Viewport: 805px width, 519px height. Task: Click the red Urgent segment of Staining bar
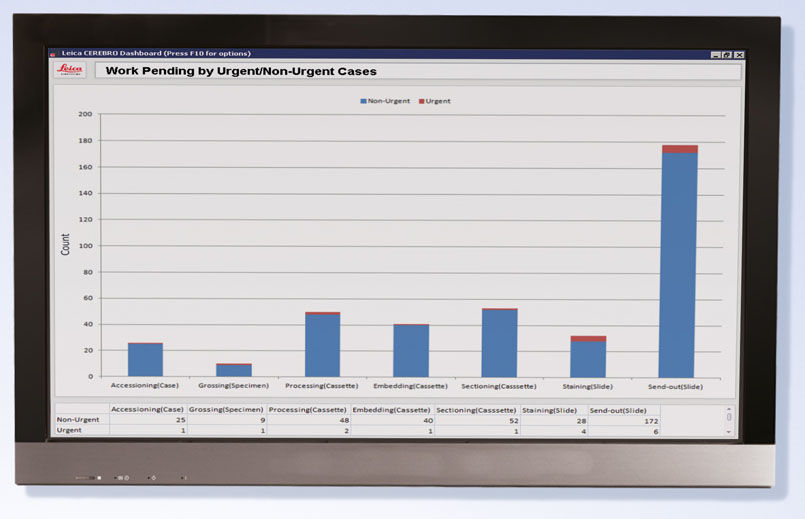(588, 339)
